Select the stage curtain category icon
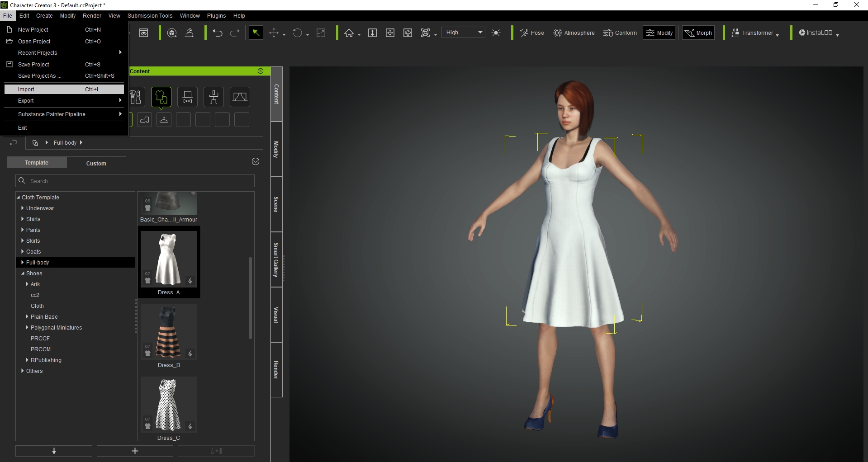Screen dimensions: 868x462 240,97
